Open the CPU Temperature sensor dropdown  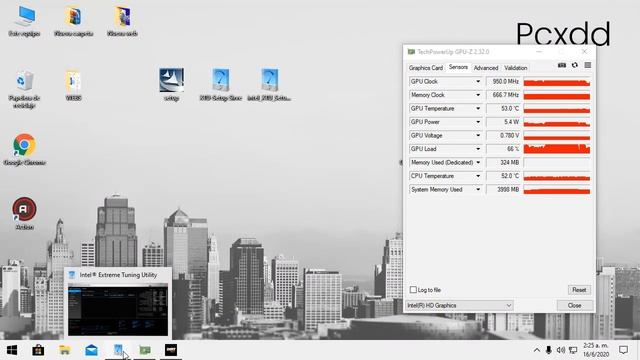pyautogui.click(x=478, y=176)
